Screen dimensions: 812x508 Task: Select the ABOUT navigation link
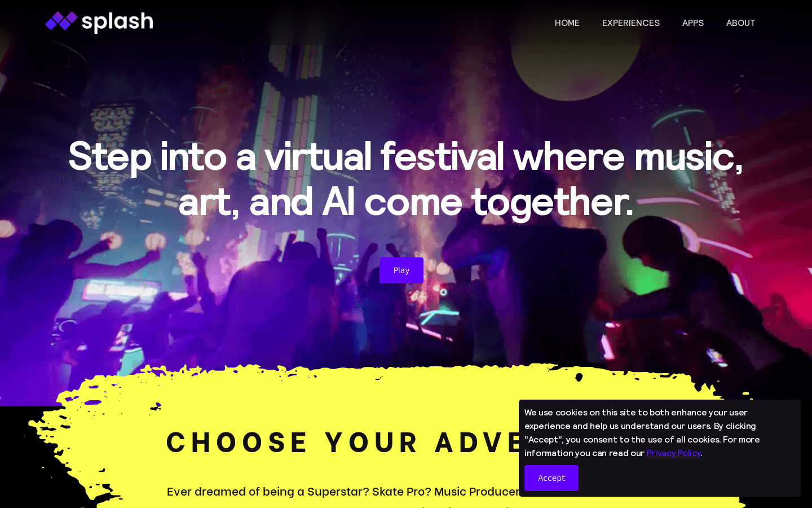(x=740, y=23)
